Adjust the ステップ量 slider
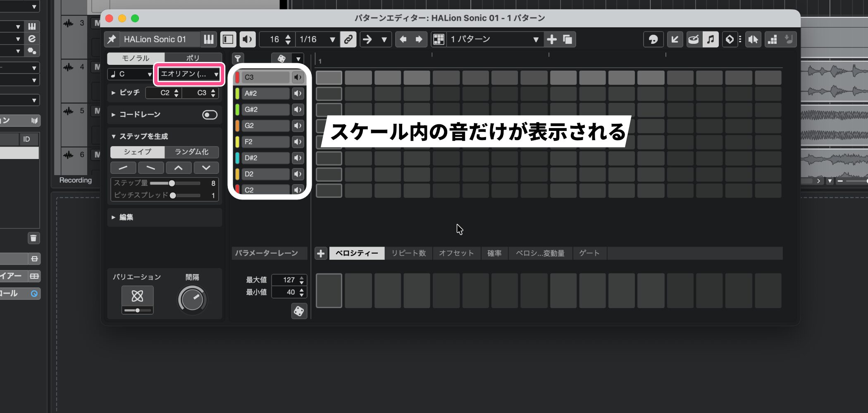This screenshot has width=868, height=413. tap(172, 183)
